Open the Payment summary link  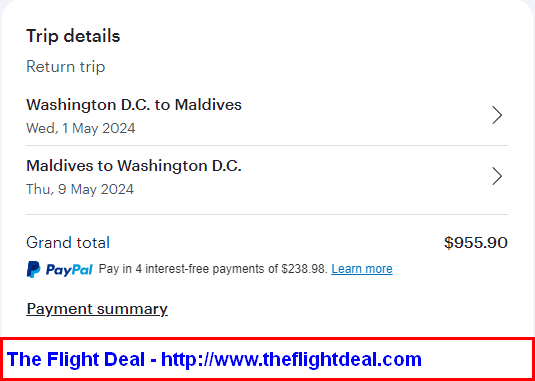[97, 309]
